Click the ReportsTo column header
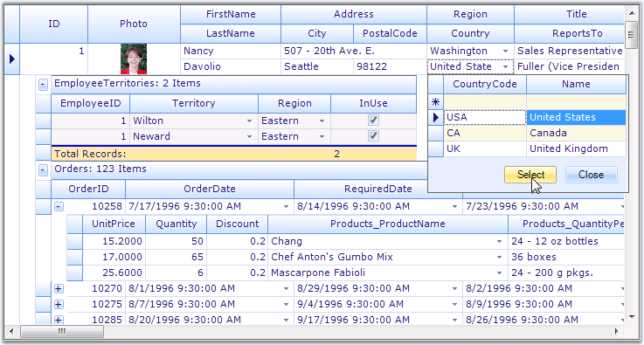The image size is (644, 345). 569,34
